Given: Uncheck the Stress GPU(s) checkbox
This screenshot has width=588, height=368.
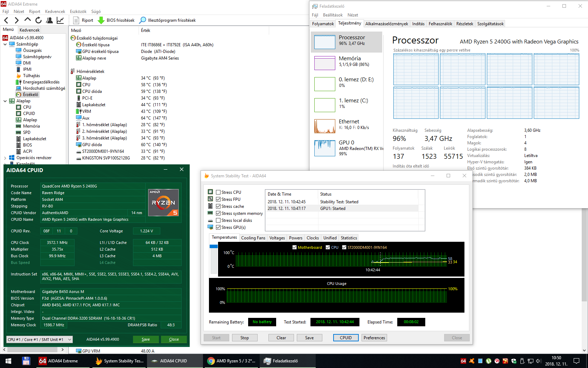Looking at the screenshot, I should coord(218,227).
